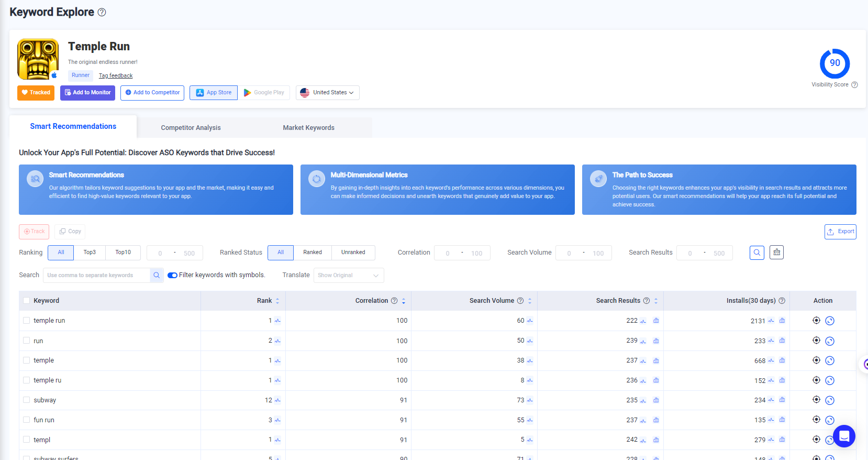This screenshot has height=460, width=868.
Task: Sort by Search Volume column arrows
Action: (x=530, y=301)
